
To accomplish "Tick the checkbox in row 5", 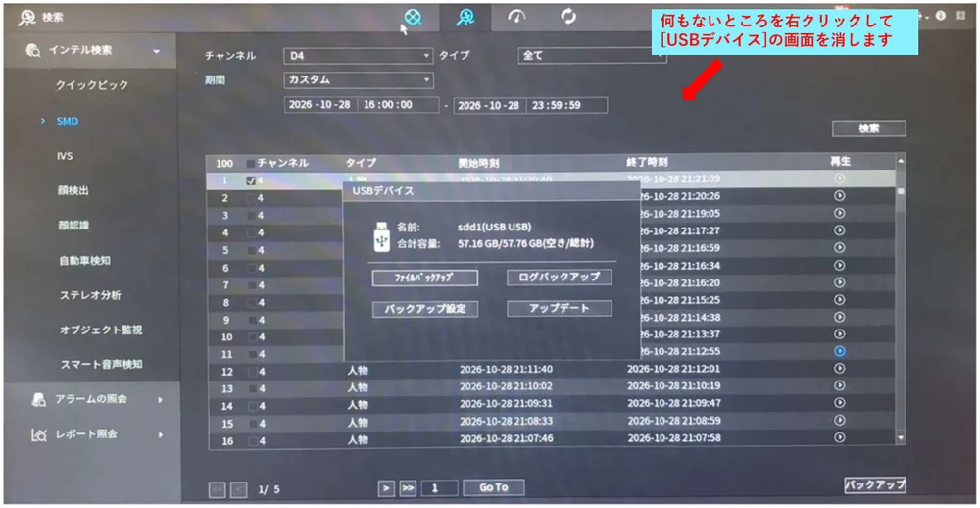I will pos(252,250).
